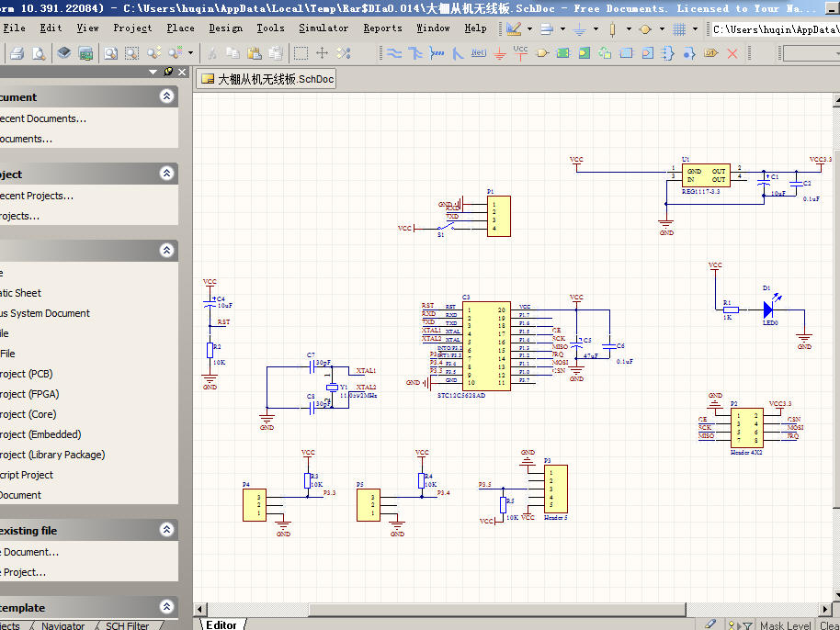Click the Print icon in toolbar
840x630 pixels.
click(x=17, y=53)
